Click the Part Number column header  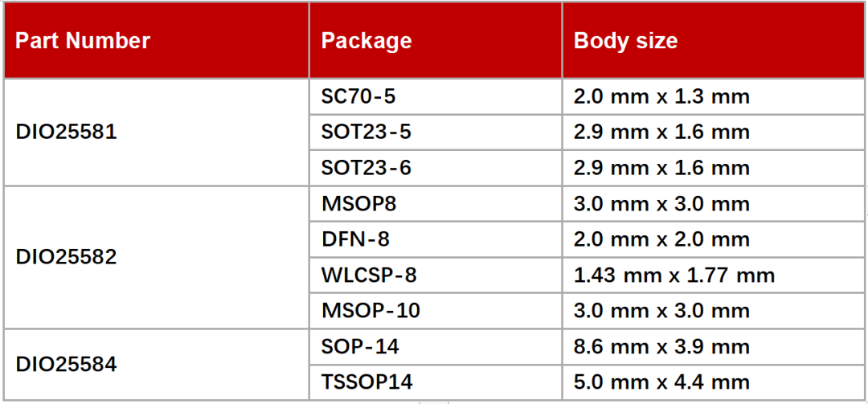coord(83,41)
